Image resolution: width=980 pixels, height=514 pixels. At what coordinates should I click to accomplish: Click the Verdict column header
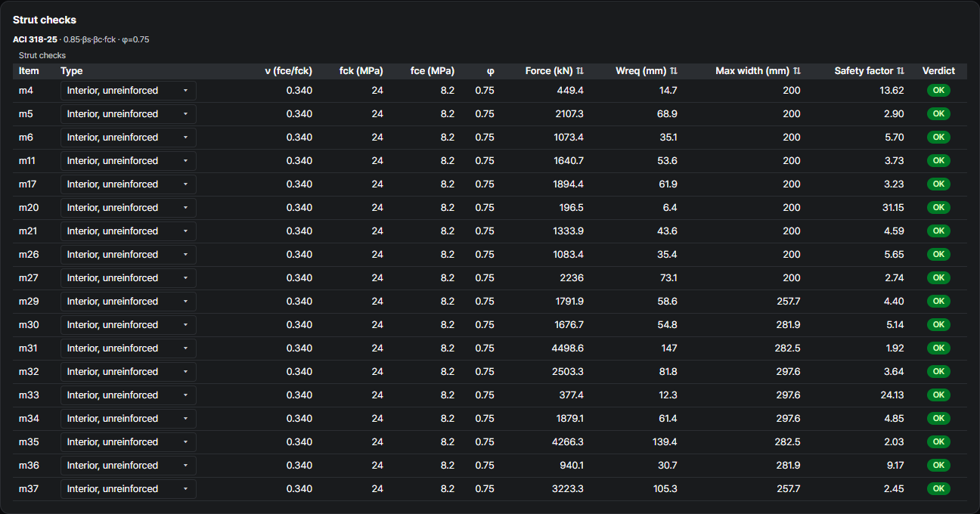938,71
